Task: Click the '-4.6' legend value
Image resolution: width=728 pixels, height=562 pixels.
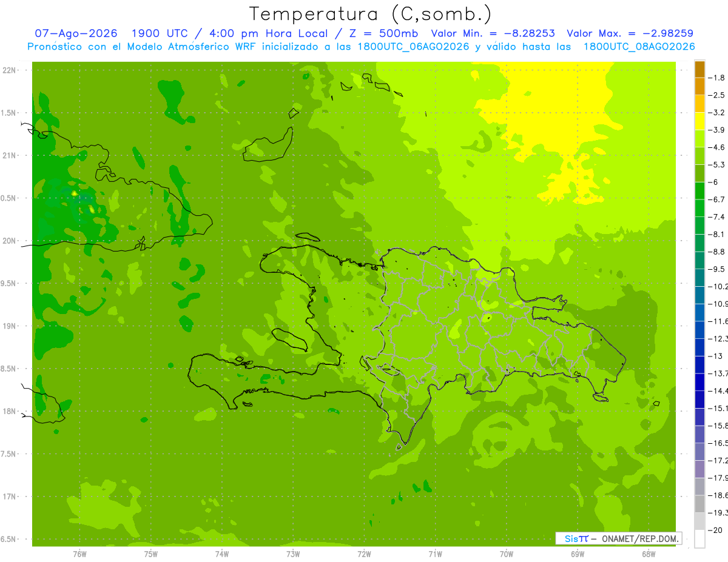Action: tap(718, 147)
